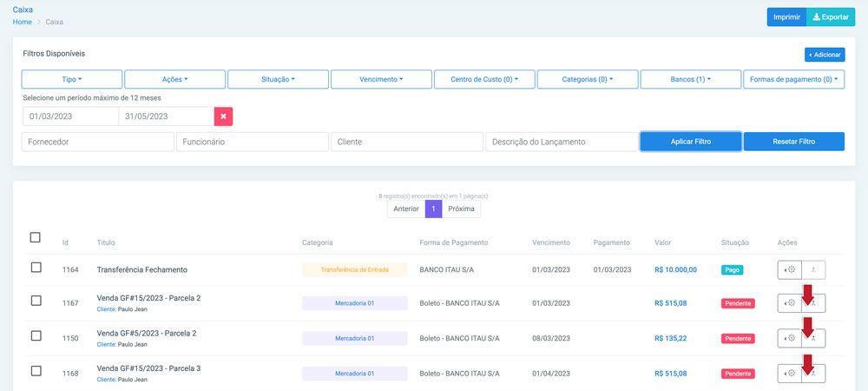The image size is (868, 391).
Task: Open the Tipo filter dropdown
Action: (x=72, y=79)
